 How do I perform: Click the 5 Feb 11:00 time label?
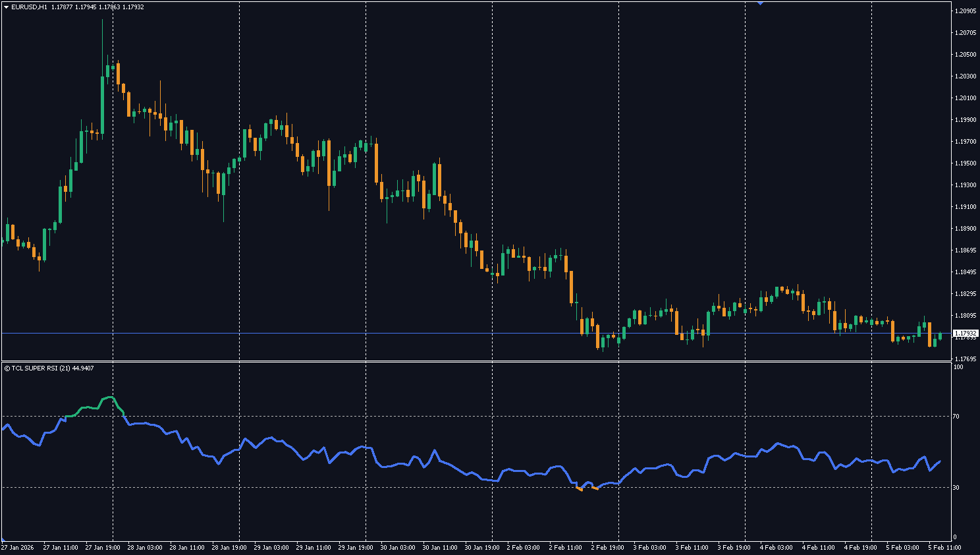(x=944, y=548)
